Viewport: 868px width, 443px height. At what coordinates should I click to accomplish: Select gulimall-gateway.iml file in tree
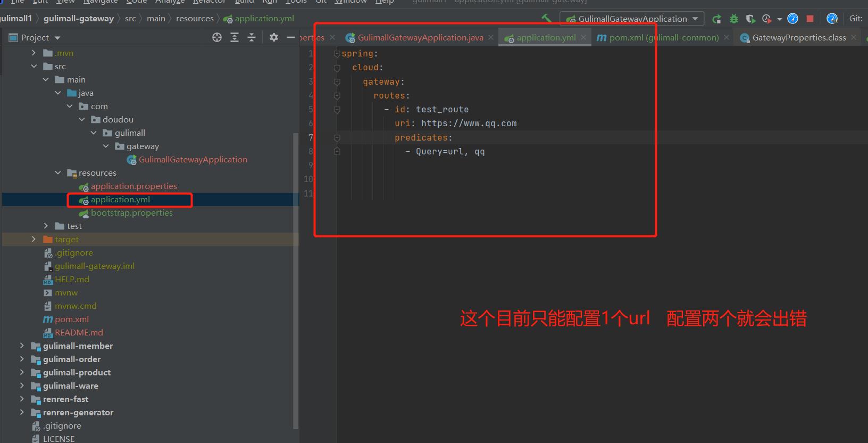tap(89, 266)
